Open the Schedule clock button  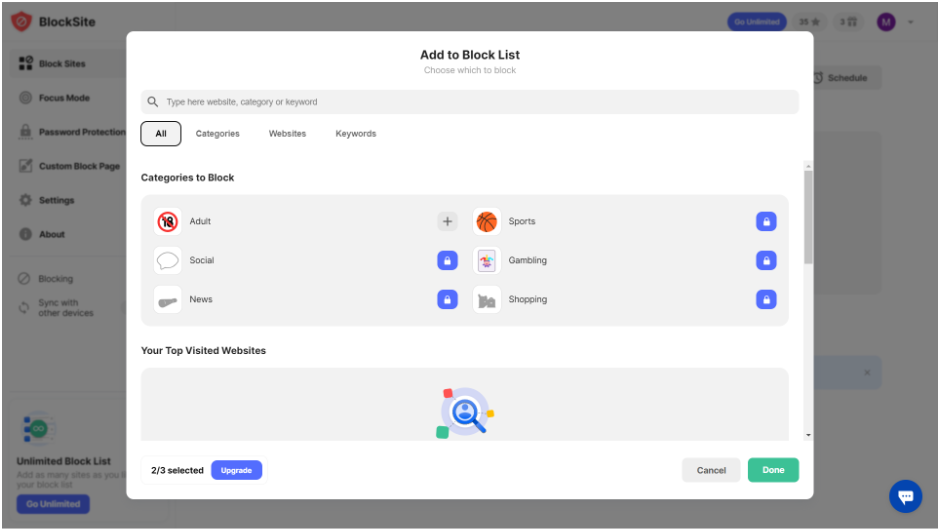point(846,78)
